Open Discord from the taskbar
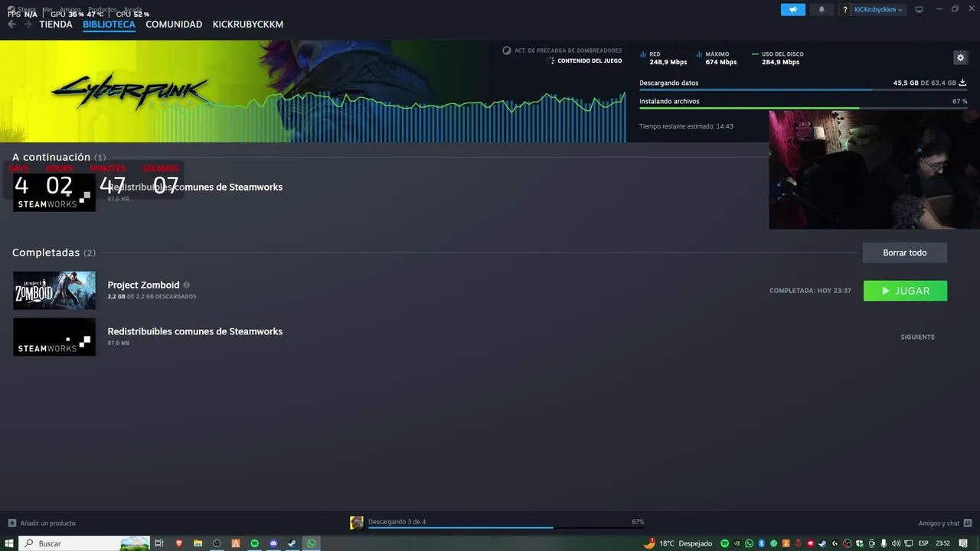The image size is (980, 551). [273, 543]
